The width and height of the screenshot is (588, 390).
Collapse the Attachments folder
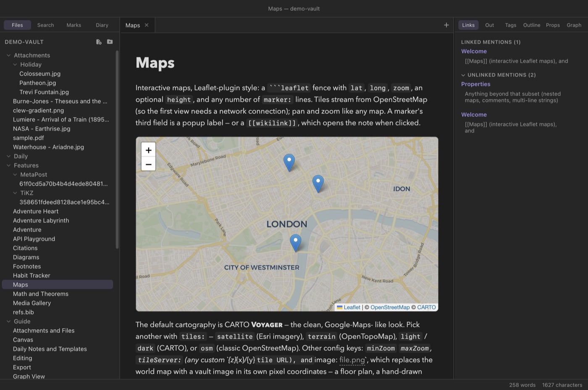[8, 55]
